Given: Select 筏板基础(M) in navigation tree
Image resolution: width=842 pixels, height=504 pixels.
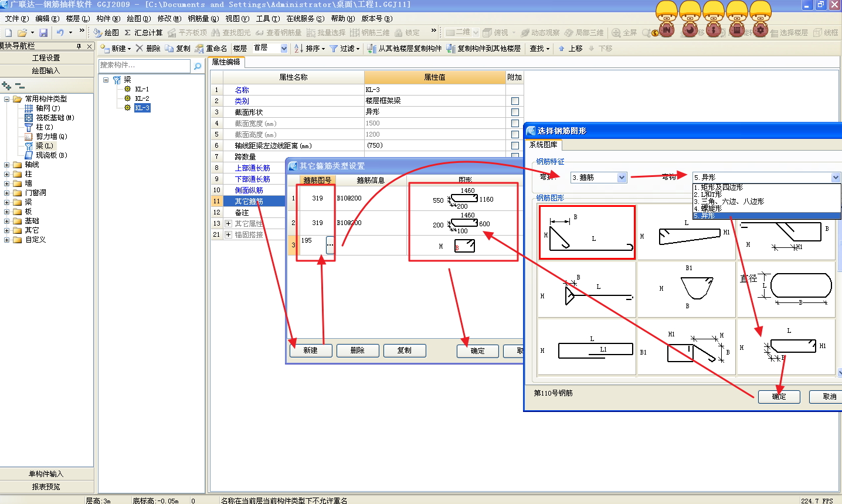Looking at the screenshot, I should (55, 118).
